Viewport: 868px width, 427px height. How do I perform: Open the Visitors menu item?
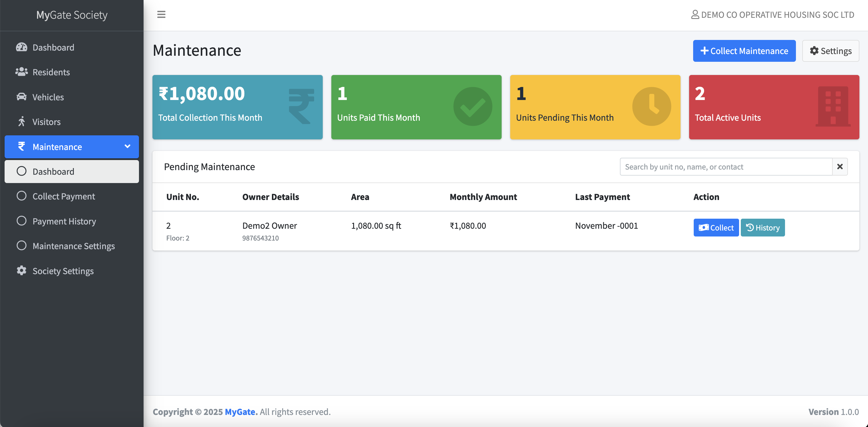[72, 122]
